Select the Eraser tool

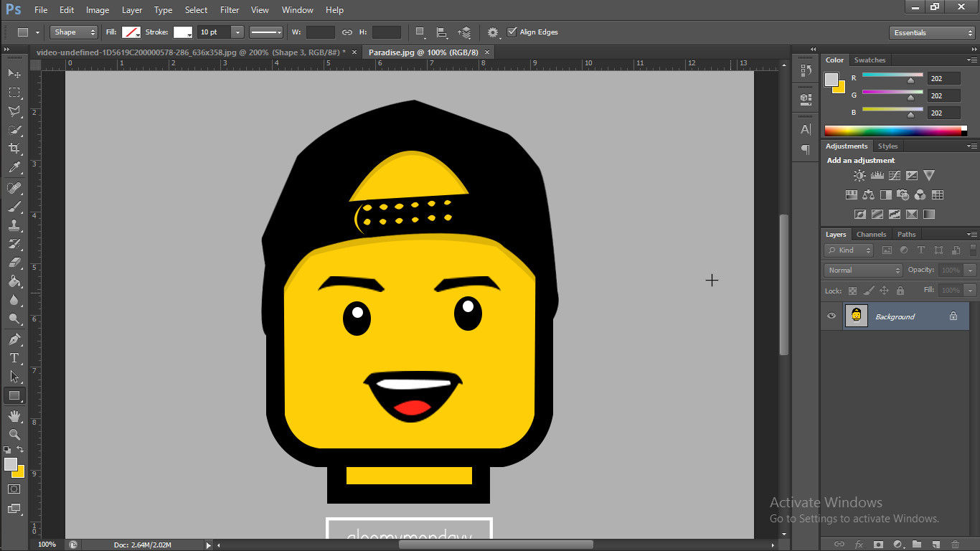[14, 263]
